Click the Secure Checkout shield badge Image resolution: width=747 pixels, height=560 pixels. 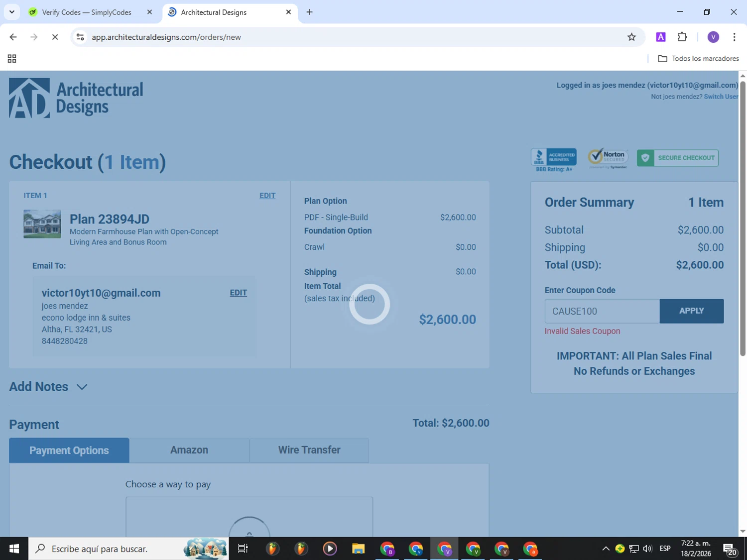[x=677, y=158]
